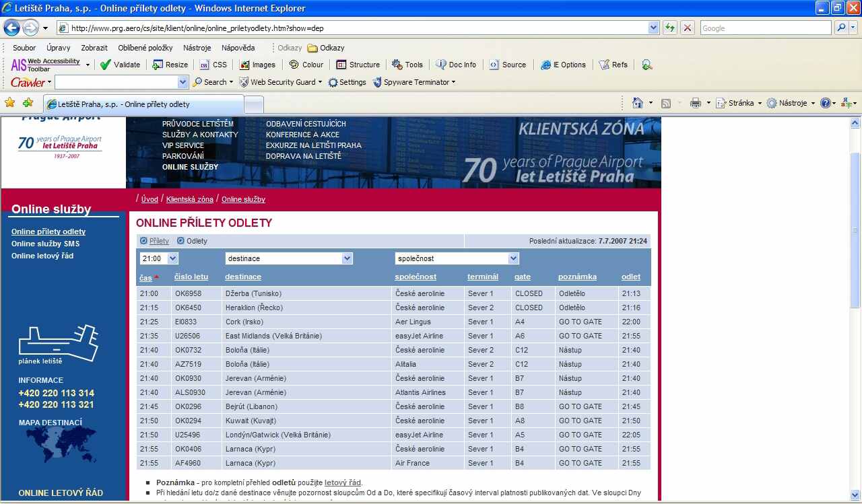Open the new tab button
The image size is (862, 504).
tap(253, 105)
